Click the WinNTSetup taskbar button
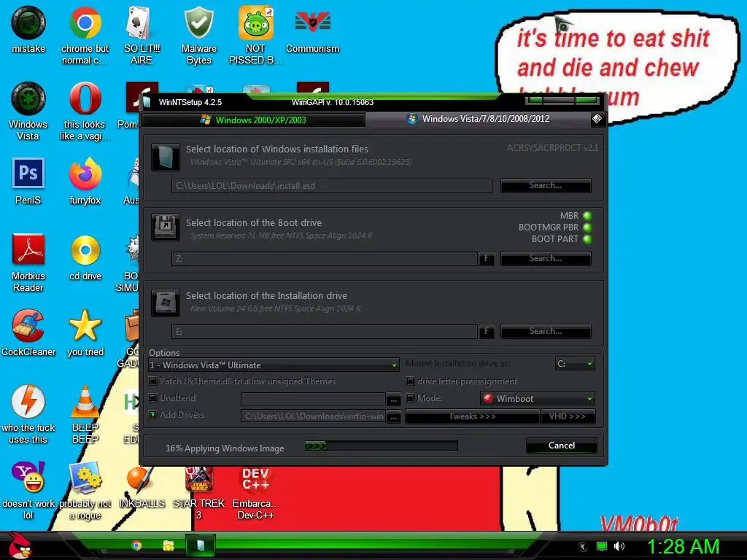Image resolution: width=747 pixels, height=560 pixels. point(200,545)
